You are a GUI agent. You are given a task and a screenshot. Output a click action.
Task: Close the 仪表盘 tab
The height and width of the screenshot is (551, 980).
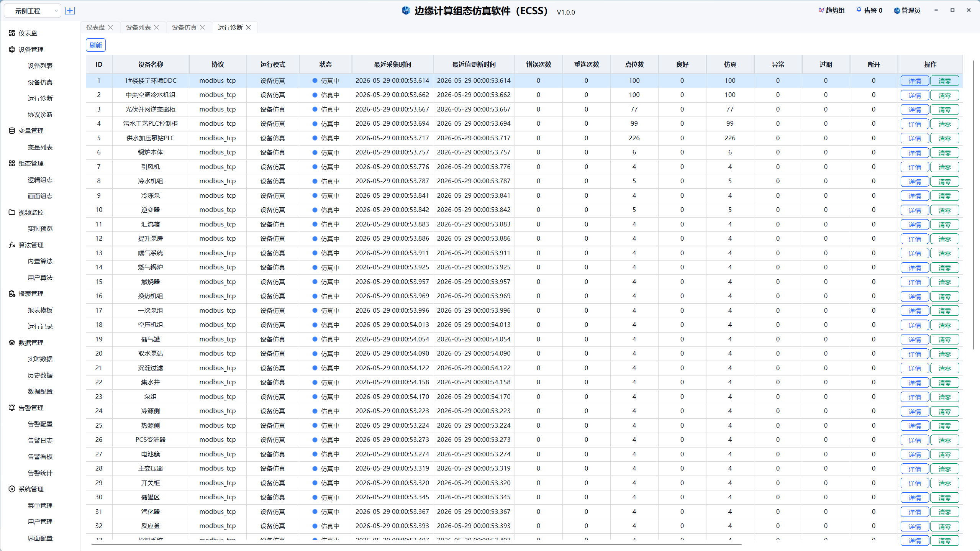click(x=110, y=28)
